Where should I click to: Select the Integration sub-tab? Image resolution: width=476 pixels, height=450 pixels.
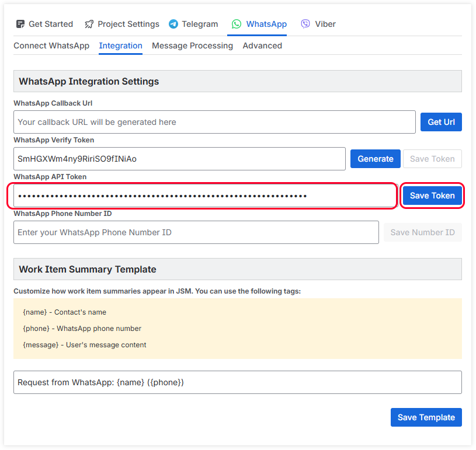120,46
